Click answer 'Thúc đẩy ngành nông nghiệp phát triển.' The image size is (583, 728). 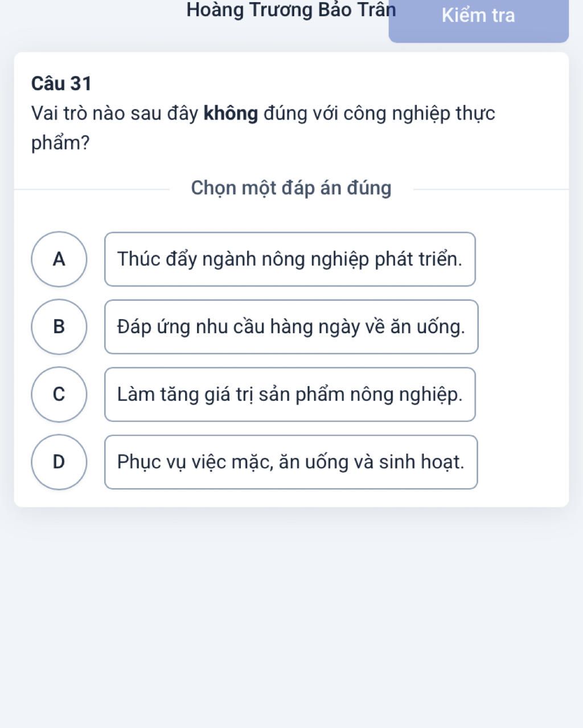point(290,259)
